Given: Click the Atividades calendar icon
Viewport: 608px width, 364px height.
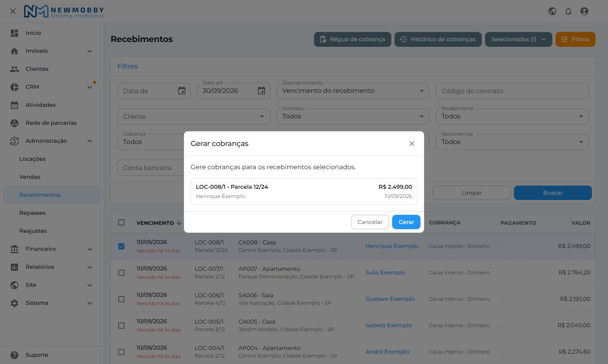Looking at the screenshot, I should [x=14, y=105].
